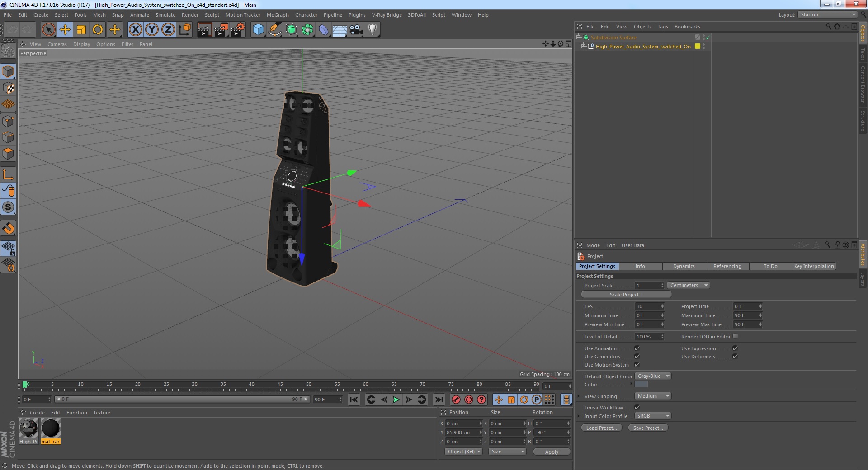Image resolution: width=868 pixels, height=470 pixels.
Task: Open the View Clipping Medium dropdown
Action: pos(653,396)
